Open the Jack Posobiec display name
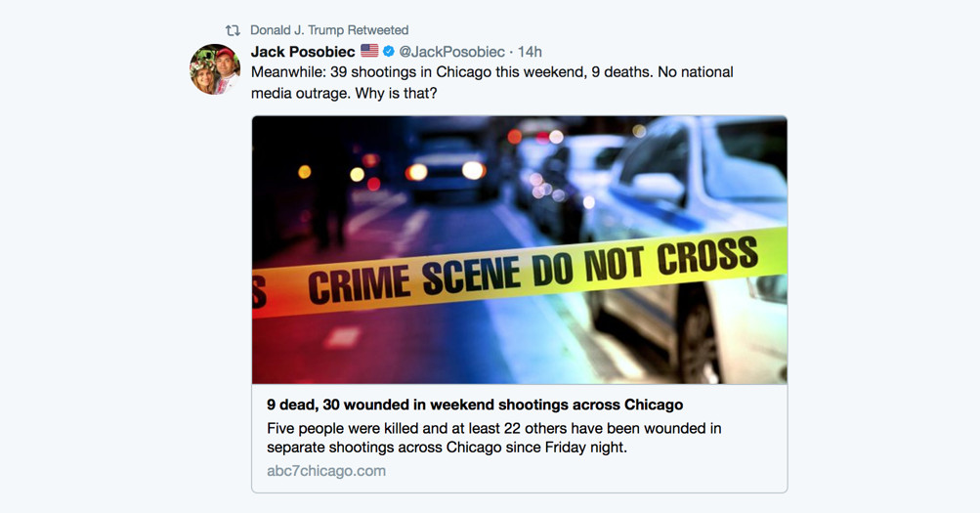 [303, 51]
